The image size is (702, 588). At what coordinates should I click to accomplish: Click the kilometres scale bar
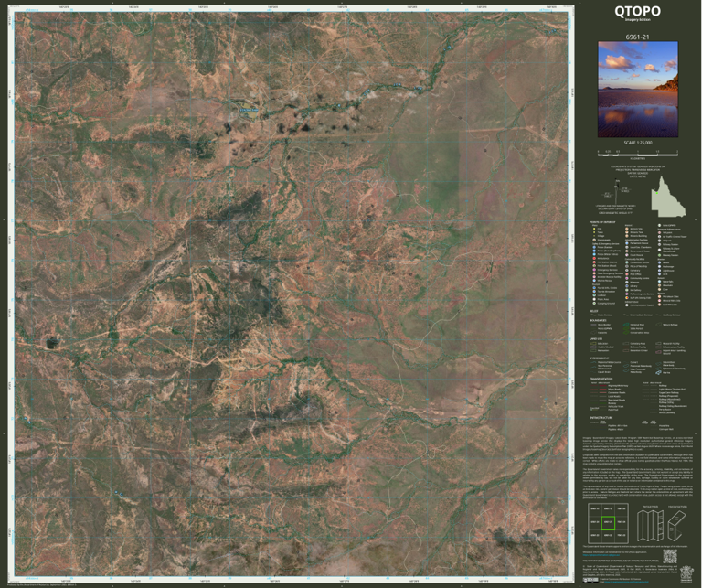click(x=637, y=153)
